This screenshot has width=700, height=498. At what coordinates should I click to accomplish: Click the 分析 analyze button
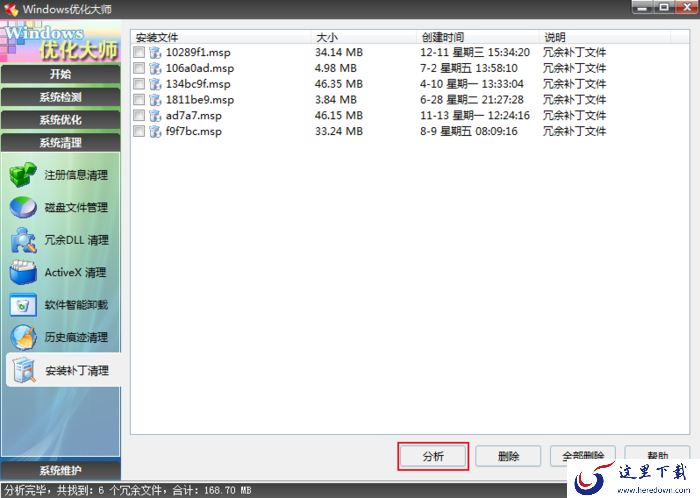click(x=433, y=456)
